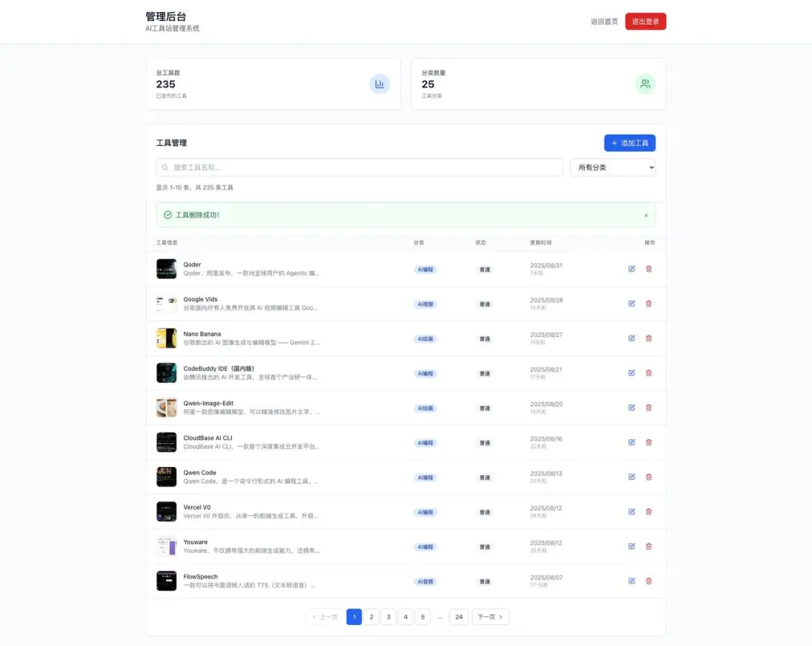The width and height of the screenshot is (812, 646).
Task: Click the AI编程 tag on Qoder row
Action: pyautogui.click(x=425, y=270)
